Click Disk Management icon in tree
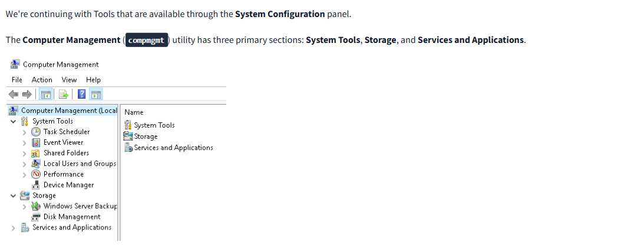The height and width of the screenshot is (250, 644). (36, 216)
